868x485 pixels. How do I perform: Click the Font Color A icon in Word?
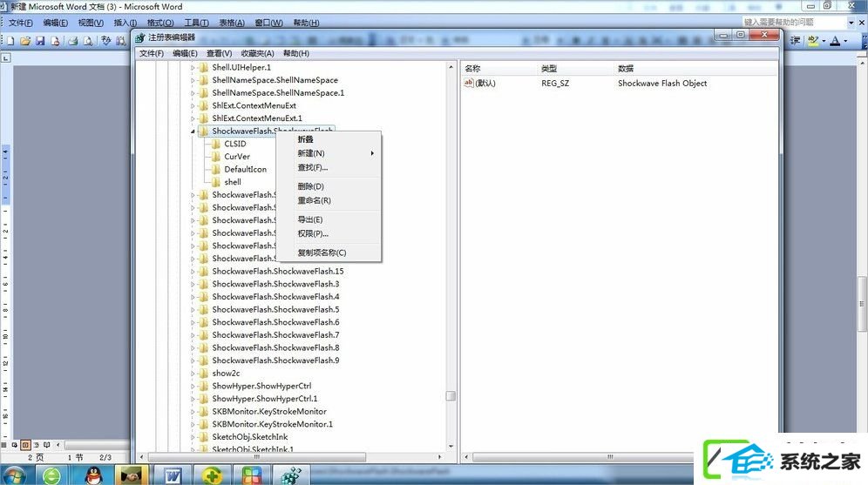(835, 40)
